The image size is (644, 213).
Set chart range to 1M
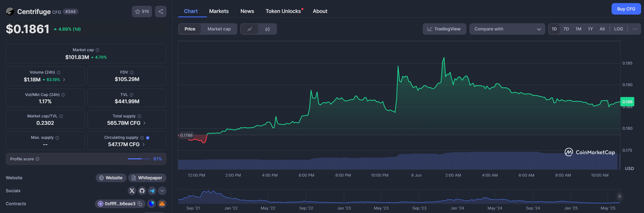[578, 29]
